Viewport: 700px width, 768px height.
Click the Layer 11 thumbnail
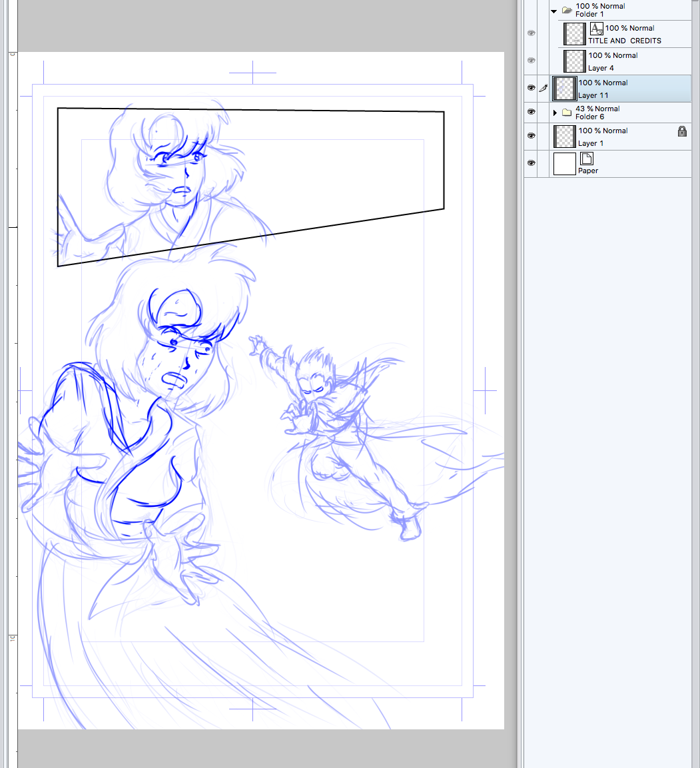(565, 88)
